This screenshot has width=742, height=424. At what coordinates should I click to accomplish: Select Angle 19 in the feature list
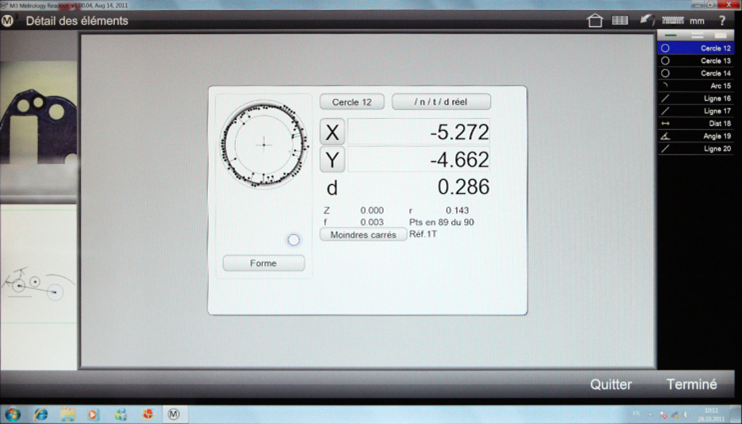point(696,136)
